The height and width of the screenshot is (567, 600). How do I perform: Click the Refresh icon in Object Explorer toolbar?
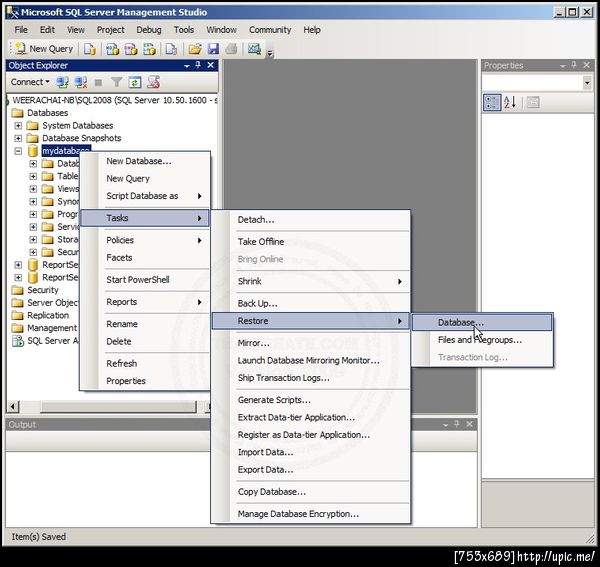(135, 82)
